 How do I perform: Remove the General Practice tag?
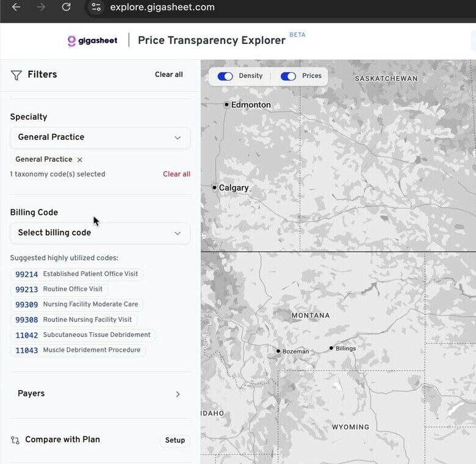click(79, 160)
